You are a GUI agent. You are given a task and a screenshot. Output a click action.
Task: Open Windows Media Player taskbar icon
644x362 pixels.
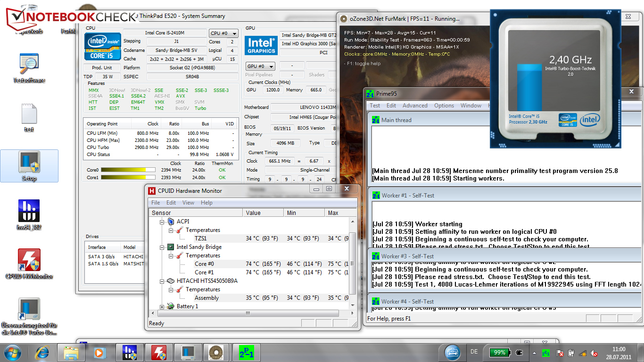tap(99, 353)
